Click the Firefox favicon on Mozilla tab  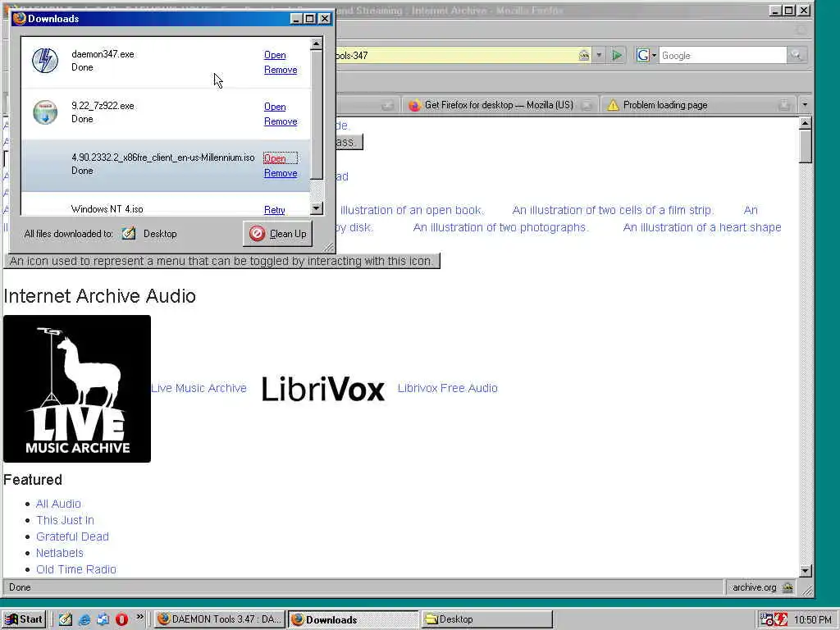coord(414,105)
